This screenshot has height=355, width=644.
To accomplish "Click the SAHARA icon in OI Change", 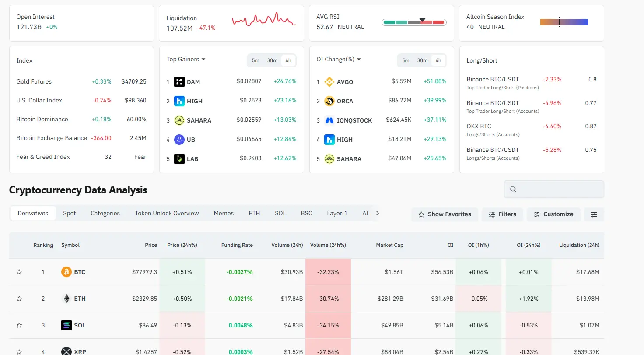I will (329, 159).
